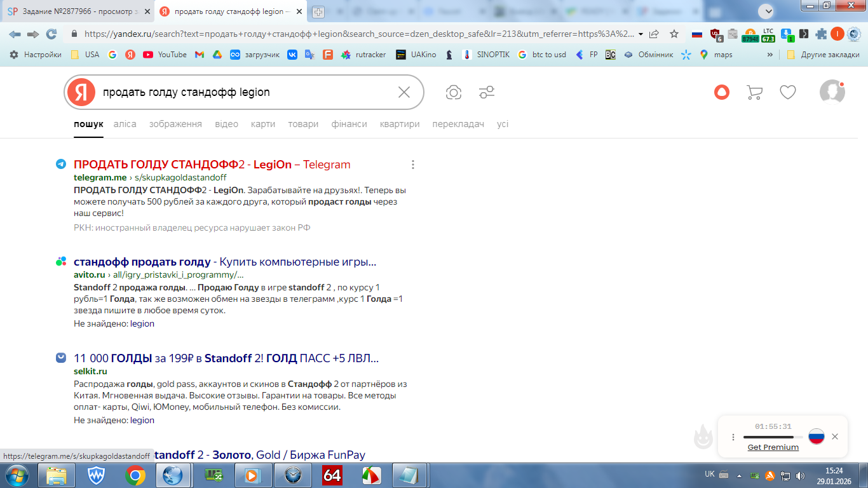Open favorites with the heart icon
Image resolution: width=868 pixels, height=488 pixels.
click(788, 93)
